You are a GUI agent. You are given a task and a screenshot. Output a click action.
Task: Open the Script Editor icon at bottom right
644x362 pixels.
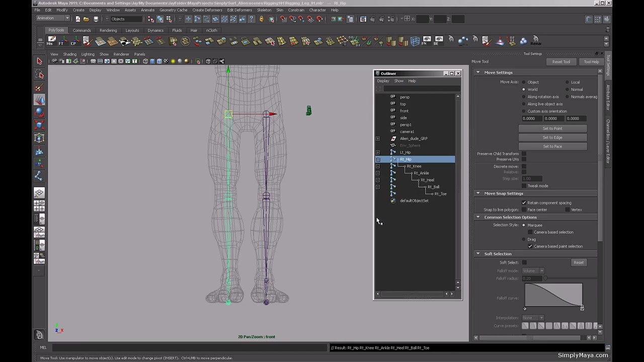[x=608, y=347]
